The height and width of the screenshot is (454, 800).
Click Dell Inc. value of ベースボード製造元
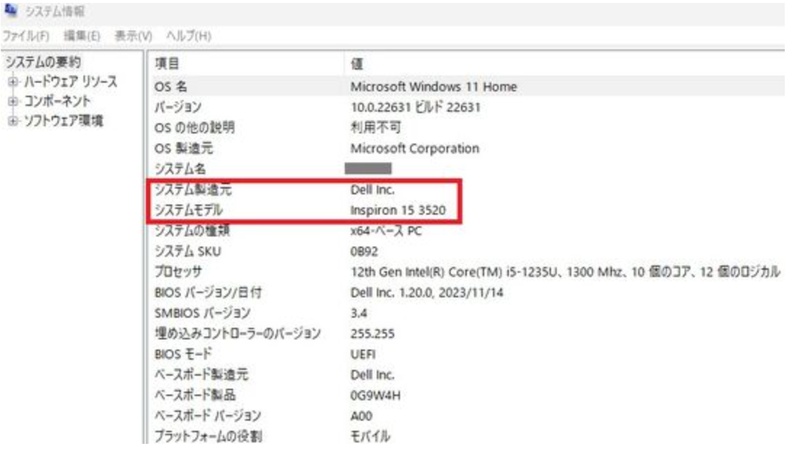372,375
